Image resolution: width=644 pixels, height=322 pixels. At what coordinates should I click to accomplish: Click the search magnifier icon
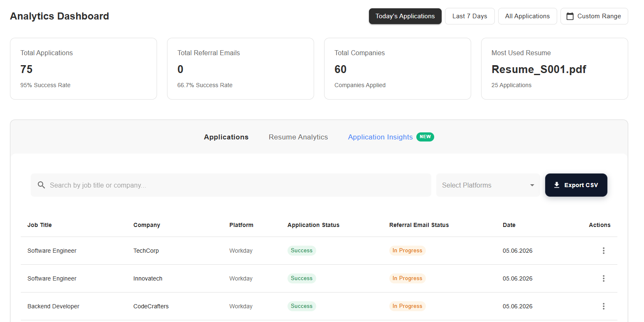click(x=41, y=185)
